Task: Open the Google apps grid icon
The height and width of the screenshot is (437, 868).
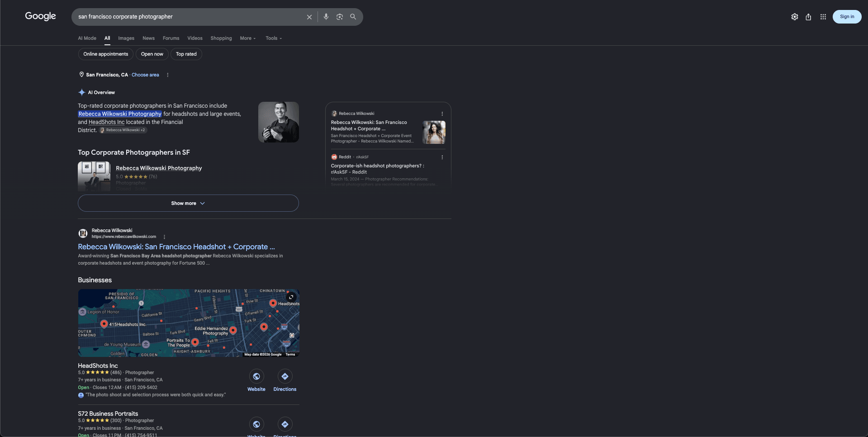Action: (823, 17)
